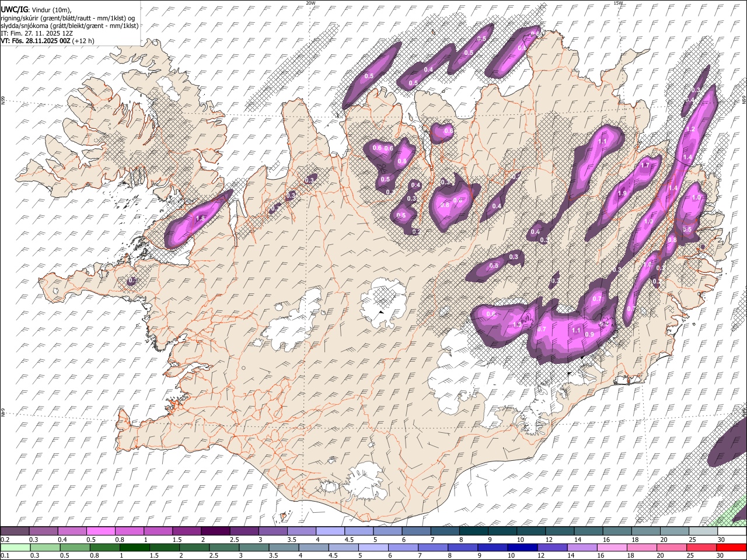Click the '25' label on the snow scale
747x560 pixels.
coord(692,540)
